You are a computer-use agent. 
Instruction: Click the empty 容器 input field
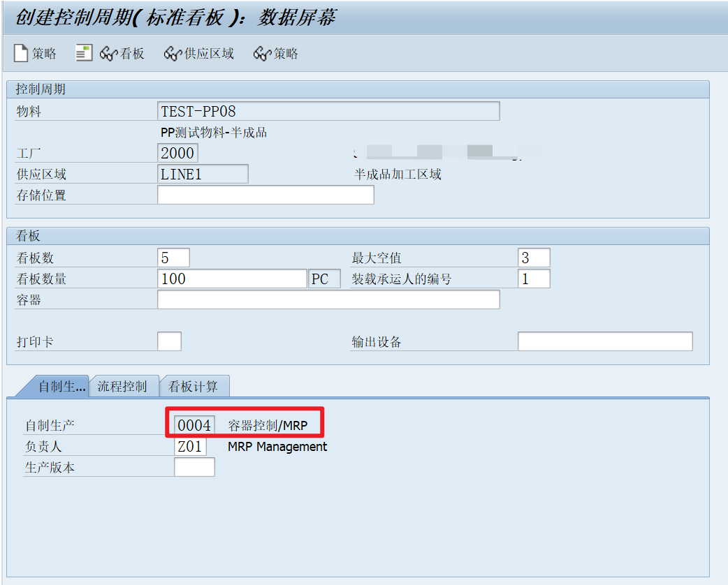[x=328, y=299]
